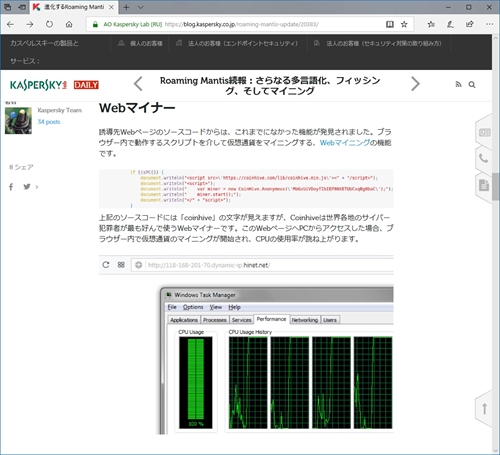This screenshot has height=455, width=500.
Task: Click the RSS feed icon
Action: click(x=459, y=85)
